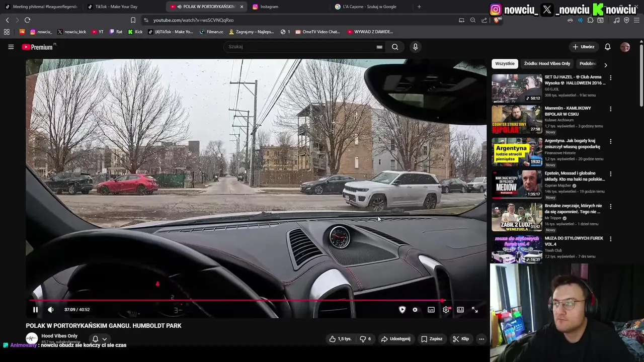The height and width of the screenshot is (362, 644).
Task: Create a clip with Klip button
Action: click(461, 339)
